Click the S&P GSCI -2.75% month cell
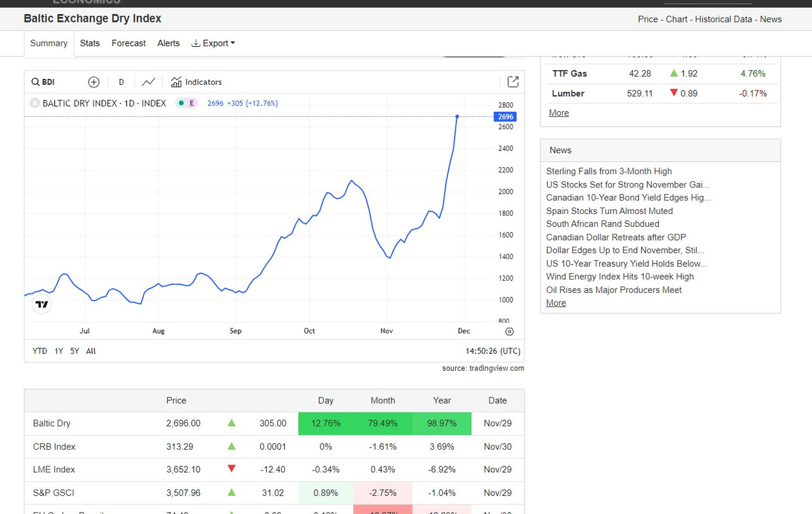The height and width of the screenshot is (514, 812). click(383, 493)
